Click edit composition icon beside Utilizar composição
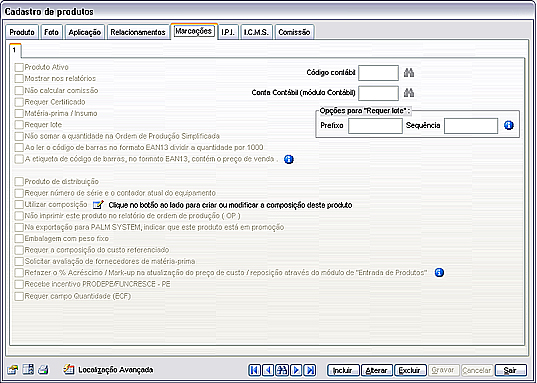Screen dimensions: 537x383 pyautogui.click(x=98, y=205)
